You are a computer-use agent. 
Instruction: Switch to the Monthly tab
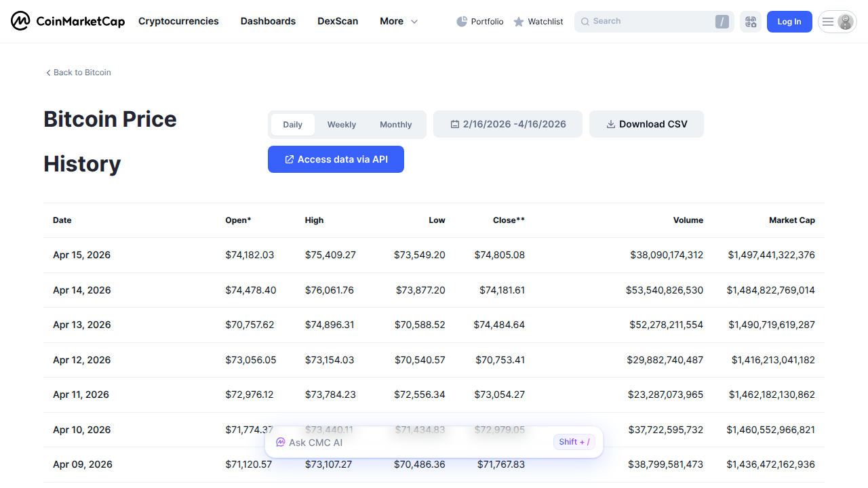click(x=395, y=124)
